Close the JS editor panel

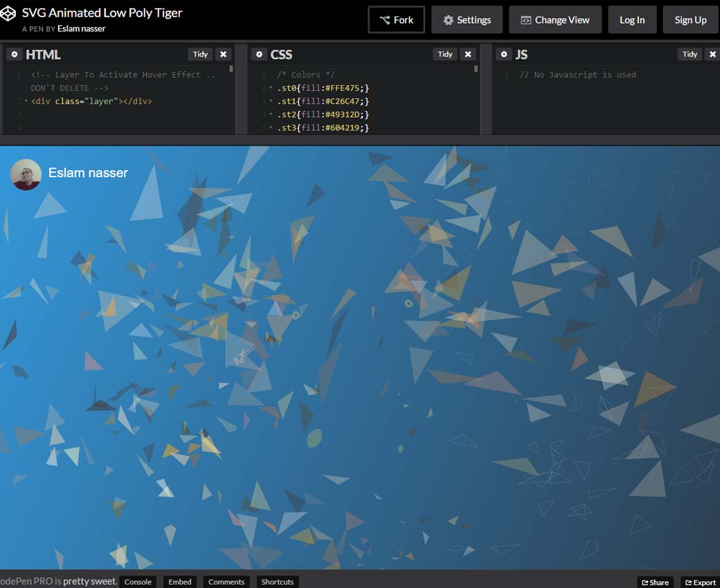tap(712, 55)
